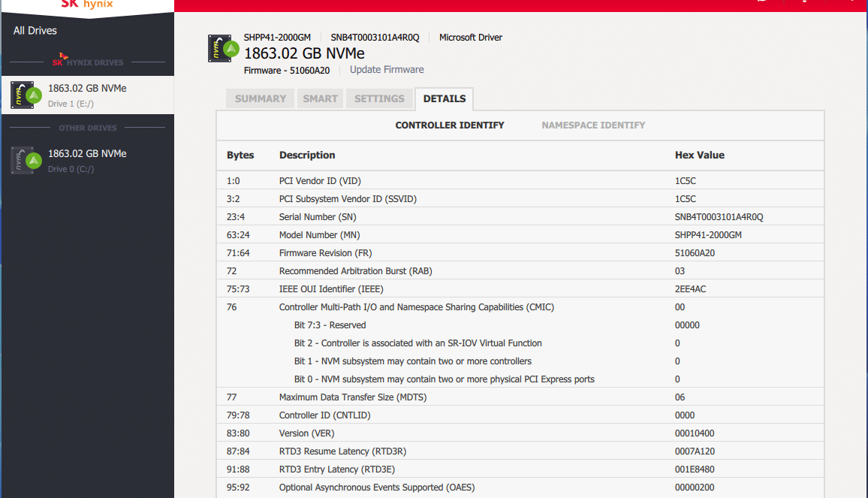Select the IEEE OUI Identifier (IEEE) description
The image size is (868, 498).
coord(331,289)
